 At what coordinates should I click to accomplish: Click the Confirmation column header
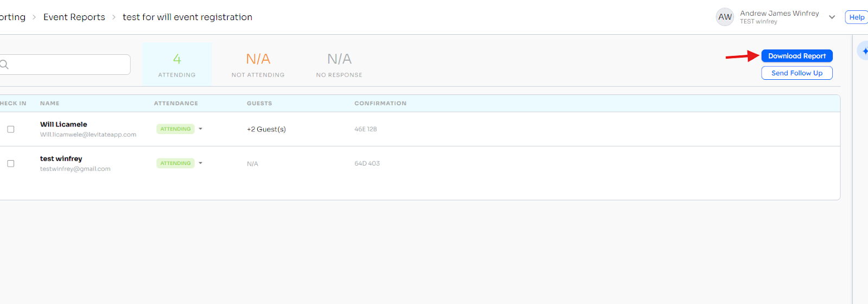point(380,103)
